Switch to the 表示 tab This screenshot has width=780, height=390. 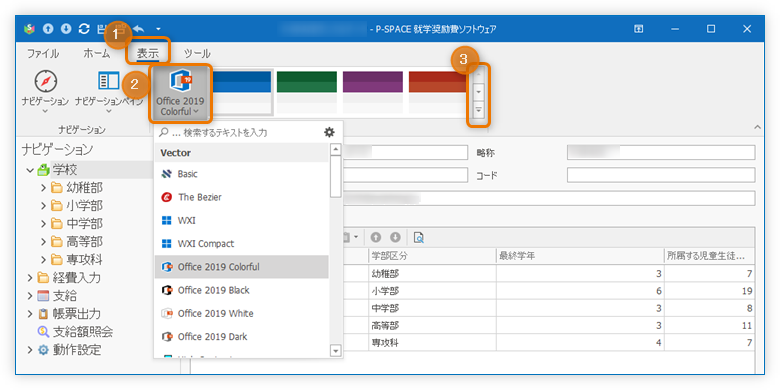click(148, 53)
